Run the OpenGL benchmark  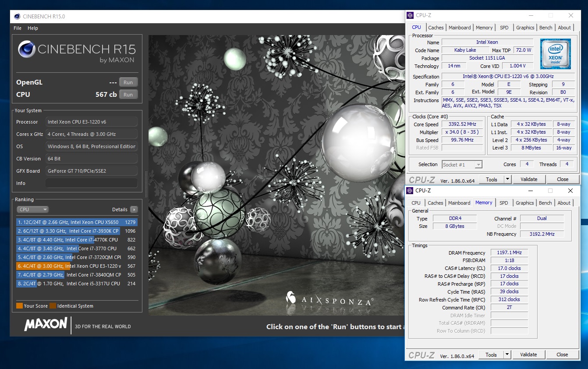tap(128, 82)
